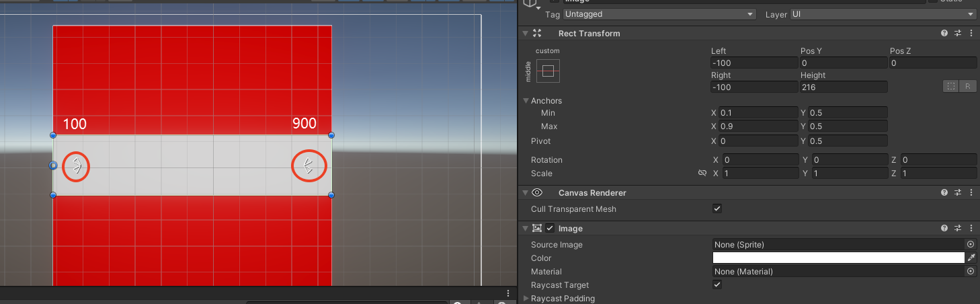Expand the Raycast Padding foldout
Image resolution: width=980 pixels, height=304 pixels.
pyautogui.click(x=526, y=299)
